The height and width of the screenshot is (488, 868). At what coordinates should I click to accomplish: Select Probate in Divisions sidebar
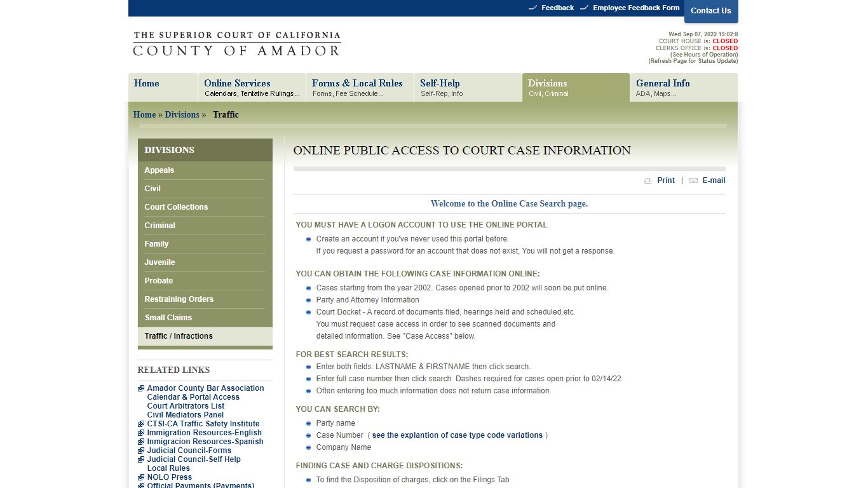[x=205, y=281]
